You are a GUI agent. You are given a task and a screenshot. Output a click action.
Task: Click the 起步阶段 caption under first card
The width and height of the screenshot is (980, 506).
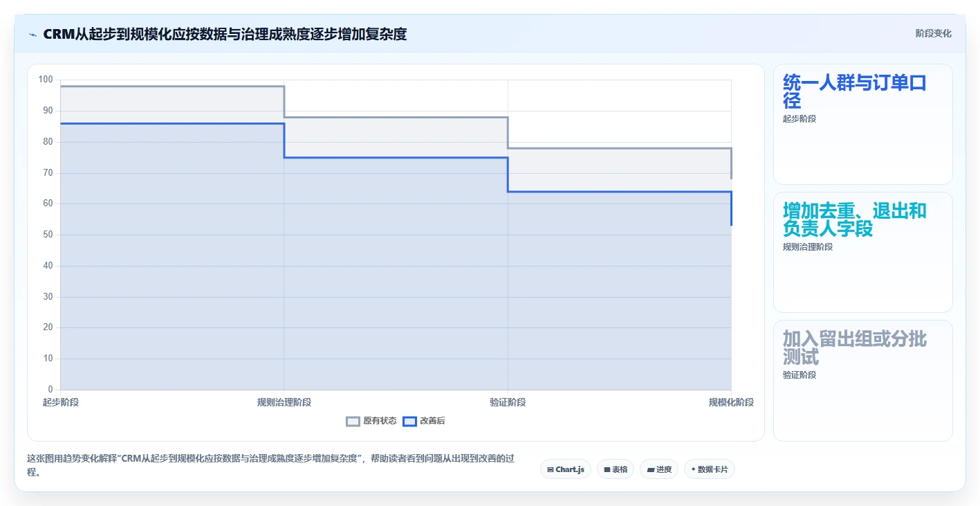[x=799, y=119]
